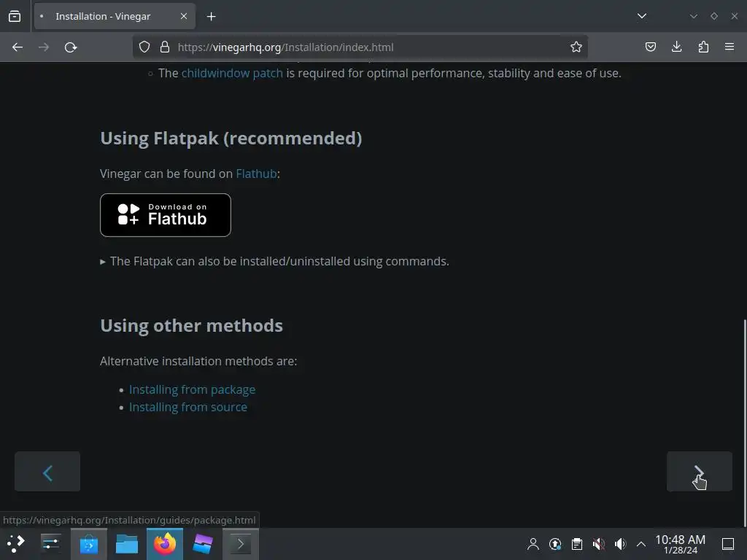Viewport: 747px width, 560px height.
Task: Click the Alternative installation methods are: text
Action: 198,362
